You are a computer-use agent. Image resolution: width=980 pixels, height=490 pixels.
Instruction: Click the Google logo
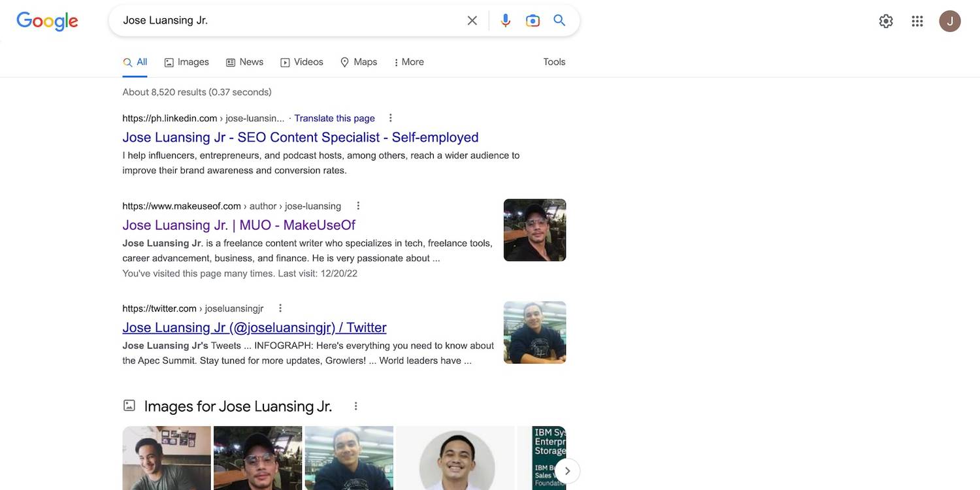(x=47, y=21)
